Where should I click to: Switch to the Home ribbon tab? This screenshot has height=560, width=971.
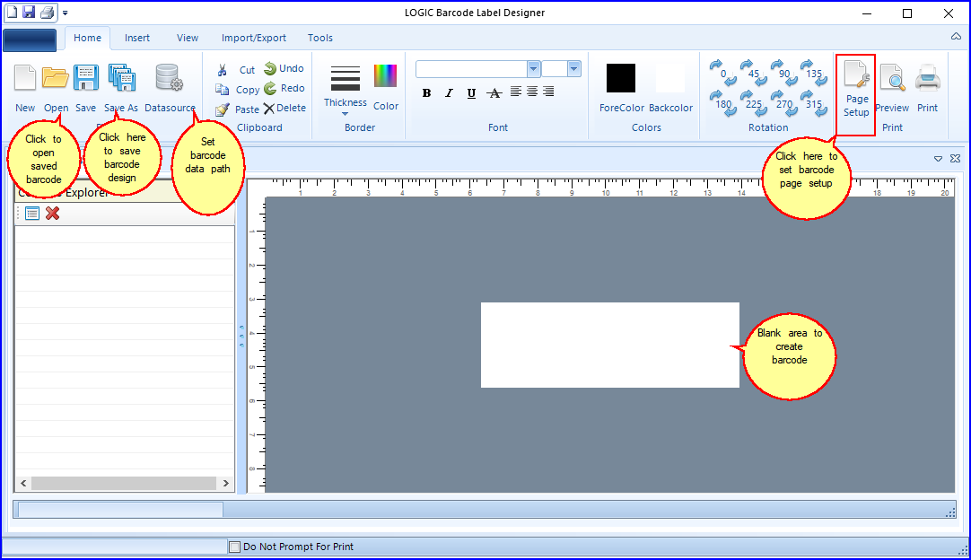coord(87,38)
